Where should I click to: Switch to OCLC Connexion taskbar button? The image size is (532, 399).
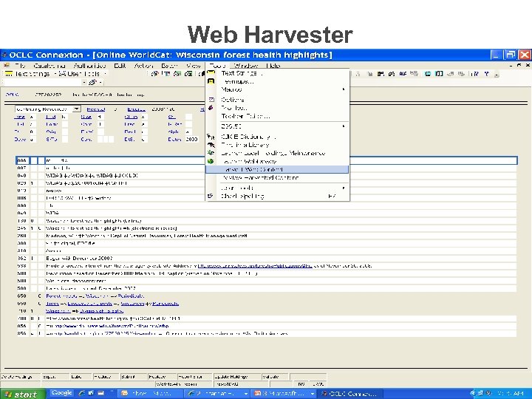(350, 394)
